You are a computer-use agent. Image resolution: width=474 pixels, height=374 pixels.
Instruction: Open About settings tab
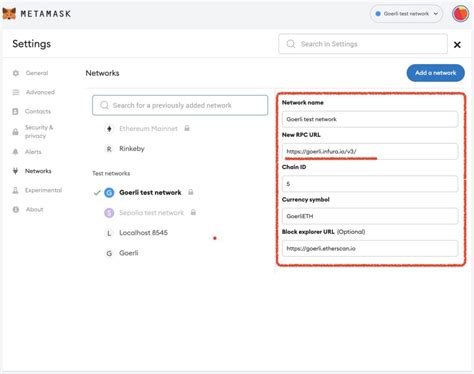(35, 210)
